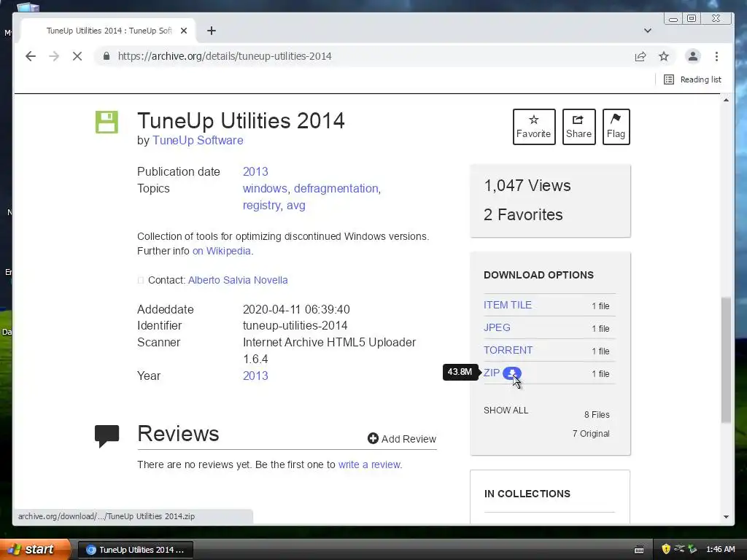
Task: Click the address bar URL
Action: coord(225,56)
